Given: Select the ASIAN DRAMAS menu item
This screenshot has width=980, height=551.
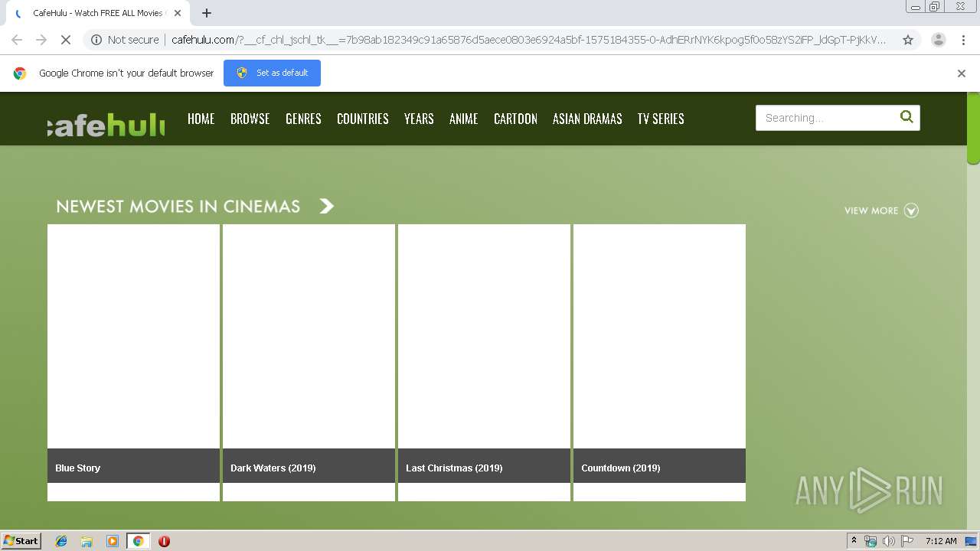Looking at the screenshot, I should pos(587,119).
